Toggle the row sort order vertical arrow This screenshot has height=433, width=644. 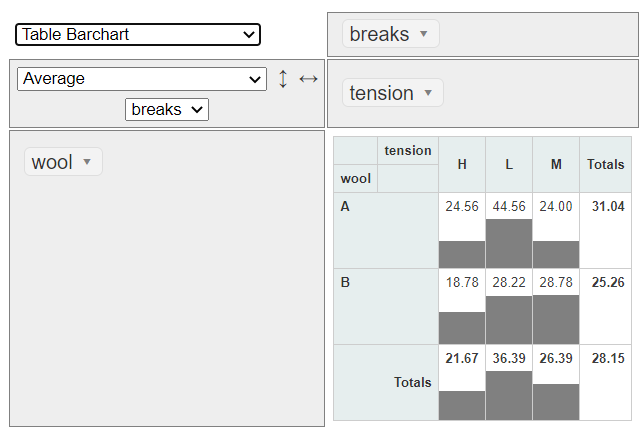coord(283,79)
